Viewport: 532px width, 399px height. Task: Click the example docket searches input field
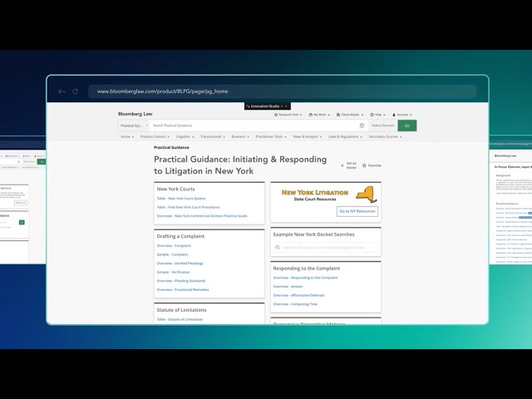click(326, 248)
